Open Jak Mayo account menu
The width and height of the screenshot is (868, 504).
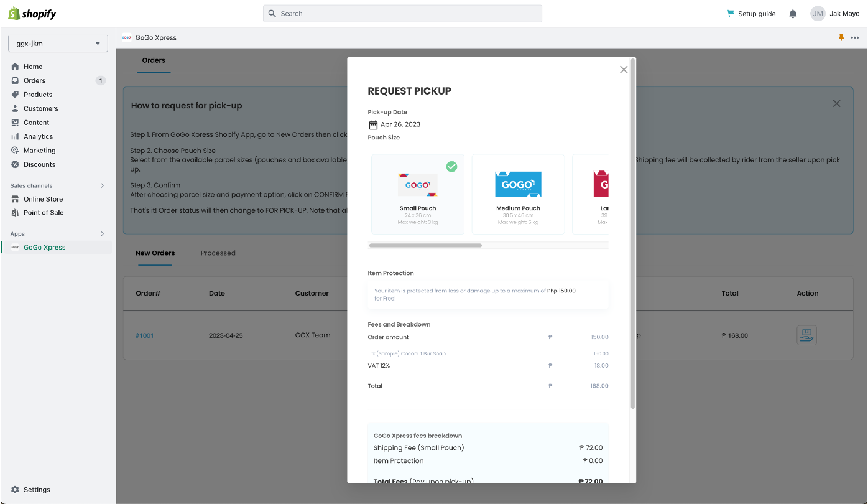(x=835, y=14)
